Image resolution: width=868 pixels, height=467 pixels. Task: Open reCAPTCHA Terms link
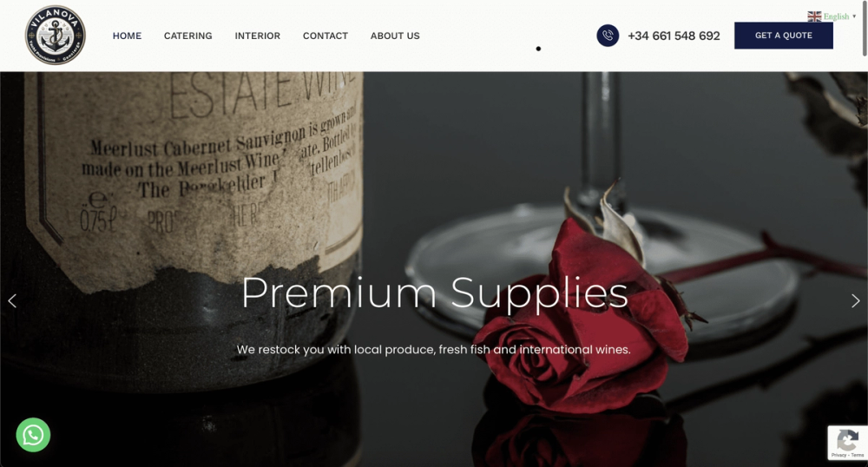[858, 456]
